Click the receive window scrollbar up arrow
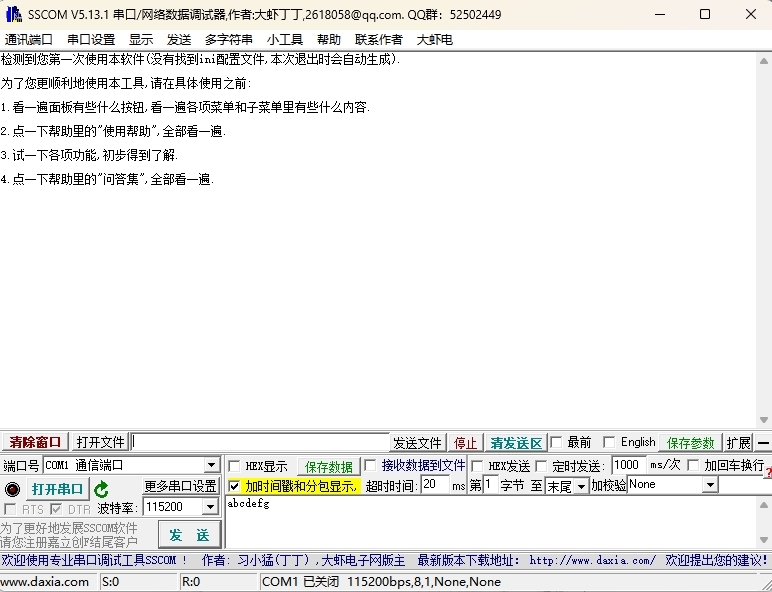This screenshot has width=772, height=592. coord(764,61)
